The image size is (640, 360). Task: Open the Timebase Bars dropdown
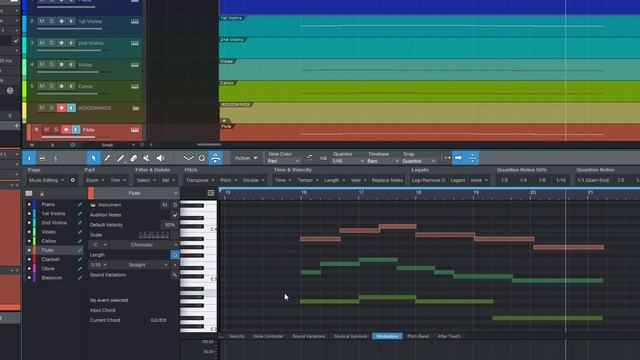[x=382, y=161]
